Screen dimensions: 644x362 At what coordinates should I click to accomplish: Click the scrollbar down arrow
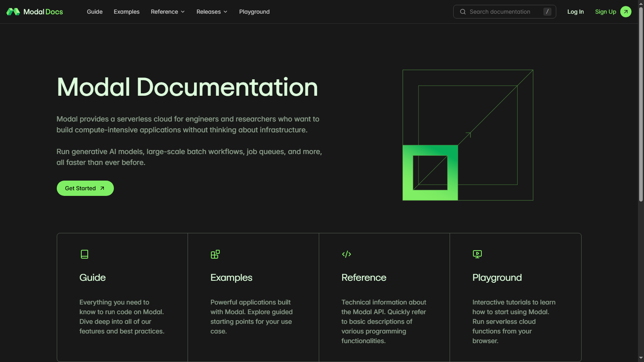[641, 358]
